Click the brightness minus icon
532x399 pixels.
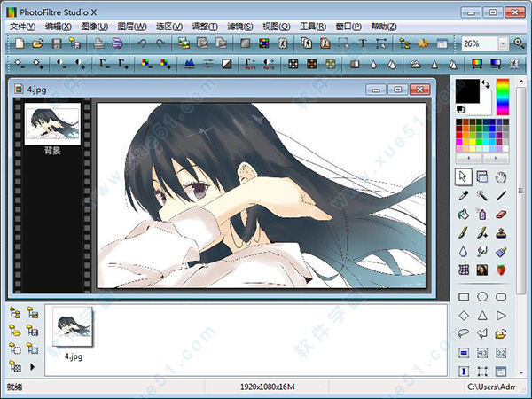click(x=19, y=64)
